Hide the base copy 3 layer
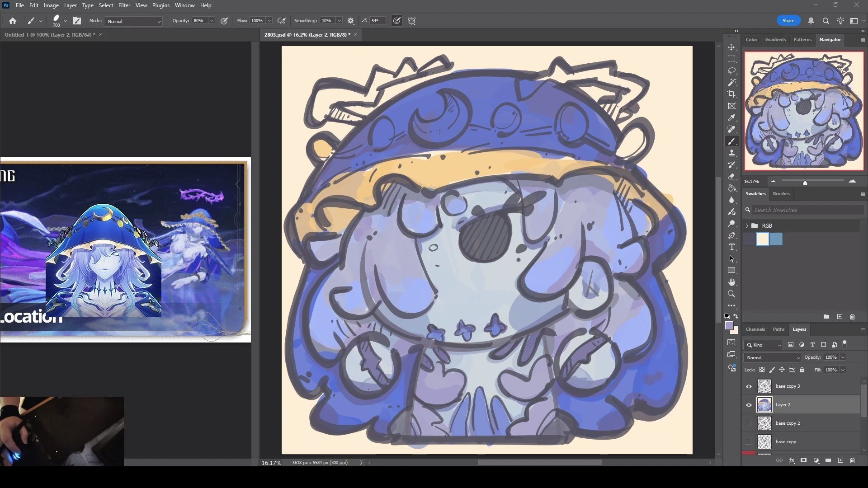 pos(749,386)
